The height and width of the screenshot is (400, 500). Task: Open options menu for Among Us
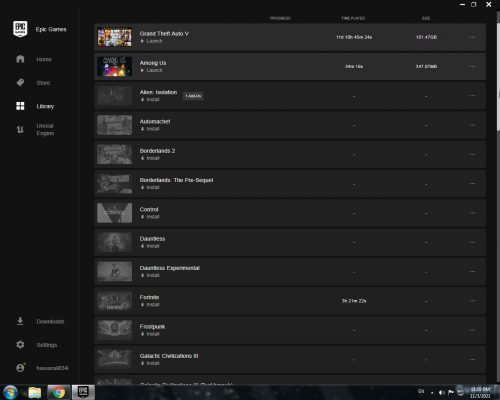472,66
